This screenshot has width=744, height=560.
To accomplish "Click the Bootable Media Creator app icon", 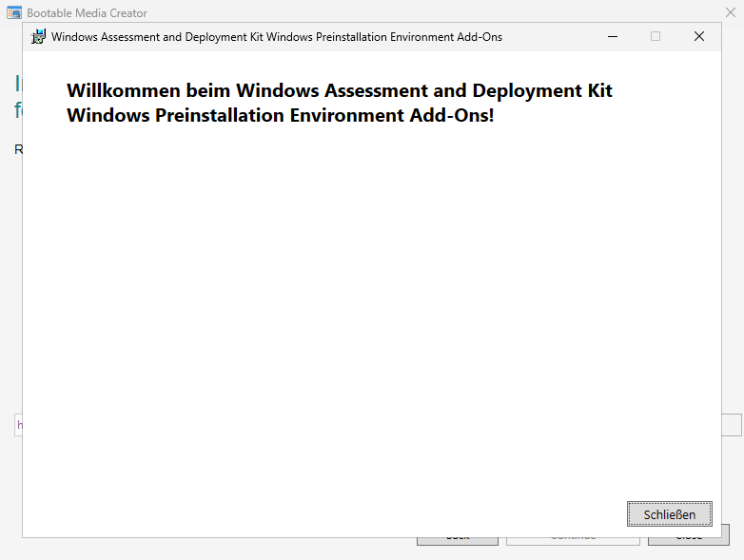I will point(14,12).
